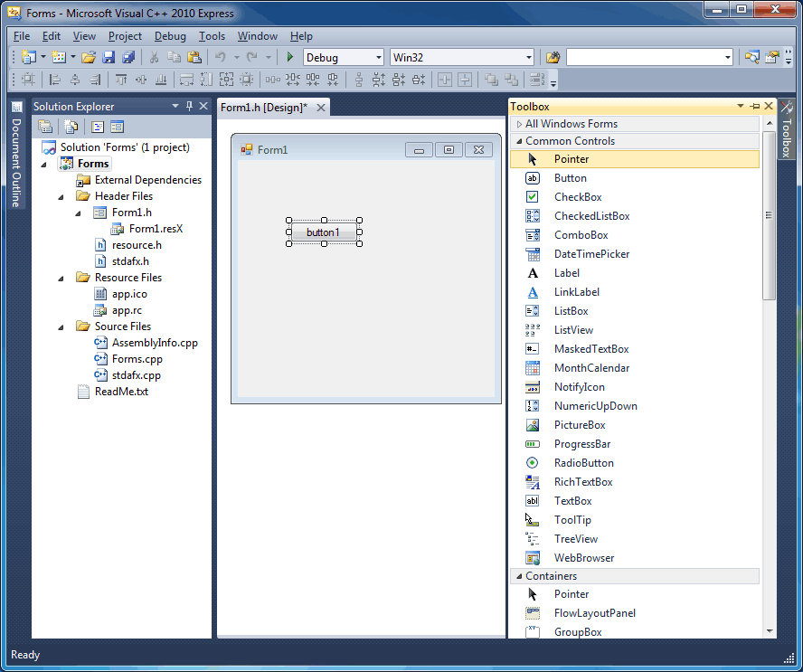Click the Toolbox vertical scrollbar thumb
The width and height of the screenshot is (803, 672).
[769, 215]
